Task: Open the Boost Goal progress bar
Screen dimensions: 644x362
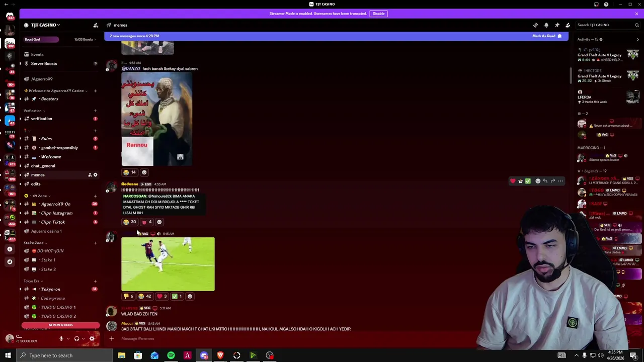Action: (41, 39)
